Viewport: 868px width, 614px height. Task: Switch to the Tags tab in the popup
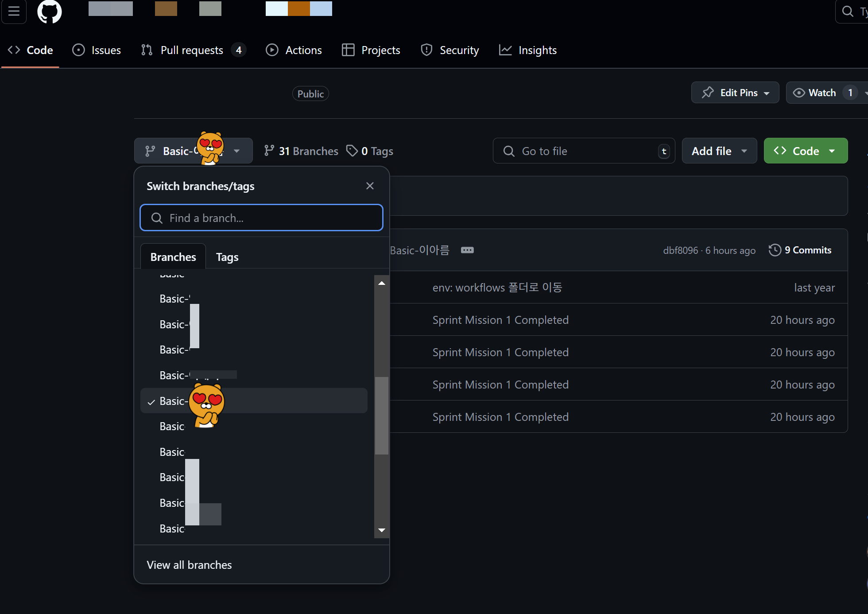pos(227,257)
